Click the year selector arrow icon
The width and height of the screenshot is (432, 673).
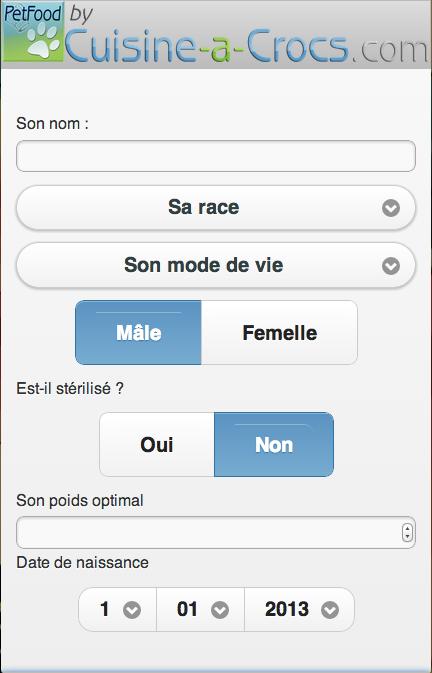[330, 610]
